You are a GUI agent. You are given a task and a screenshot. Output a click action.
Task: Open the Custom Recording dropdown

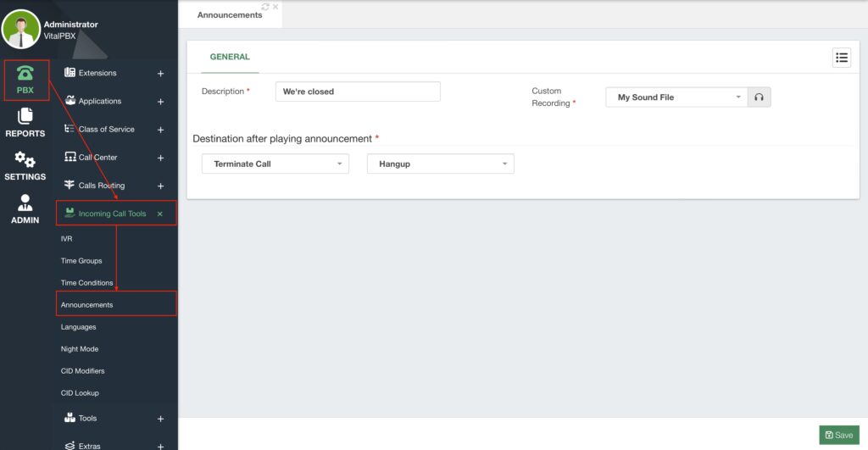click(x=676, y=97)
